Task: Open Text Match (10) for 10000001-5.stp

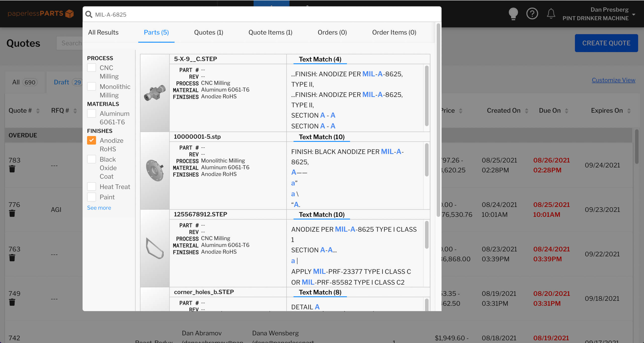Action: click(x=321, y=137)
